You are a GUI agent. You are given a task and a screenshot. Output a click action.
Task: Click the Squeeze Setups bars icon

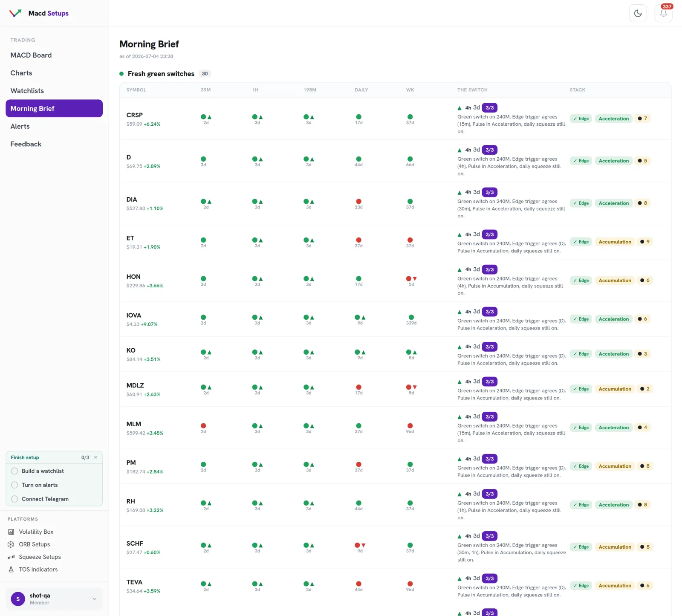point(11,557)
